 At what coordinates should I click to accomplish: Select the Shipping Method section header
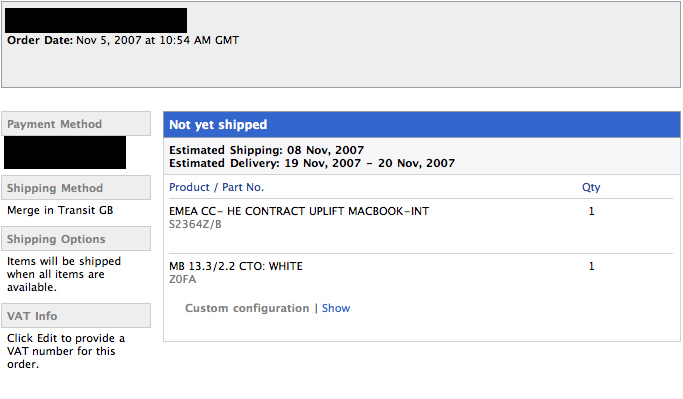click(x=76, y=188)
